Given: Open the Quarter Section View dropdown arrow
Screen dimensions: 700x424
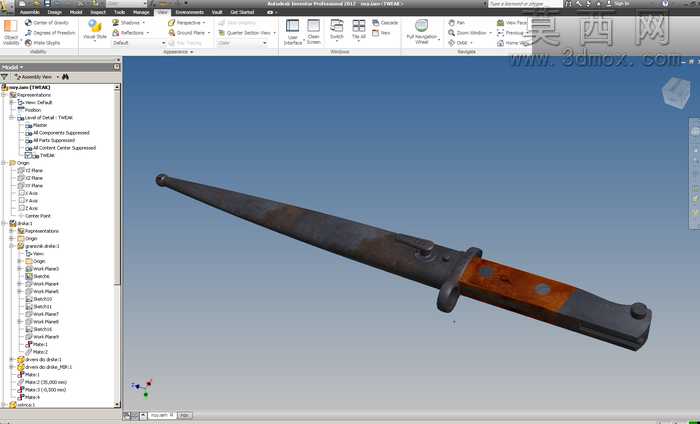Looking at the screenshot, I should (274, 33).
